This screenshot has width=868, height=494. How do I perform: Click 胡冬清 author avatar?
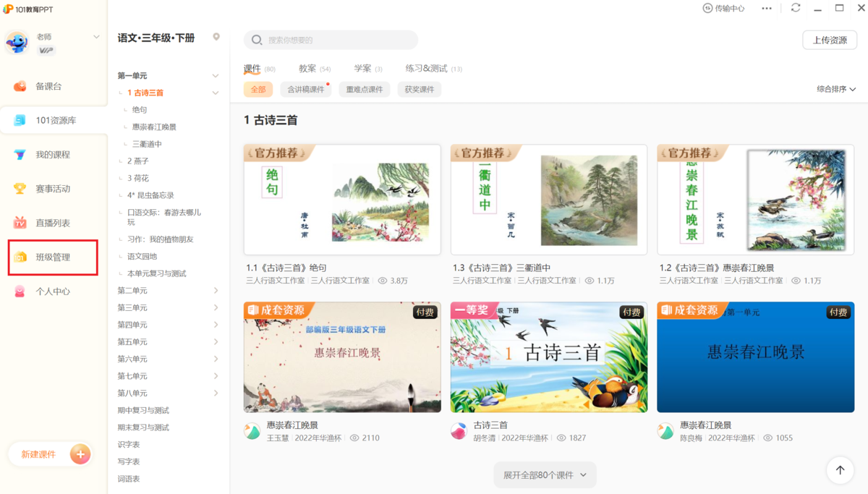(459, 432)
